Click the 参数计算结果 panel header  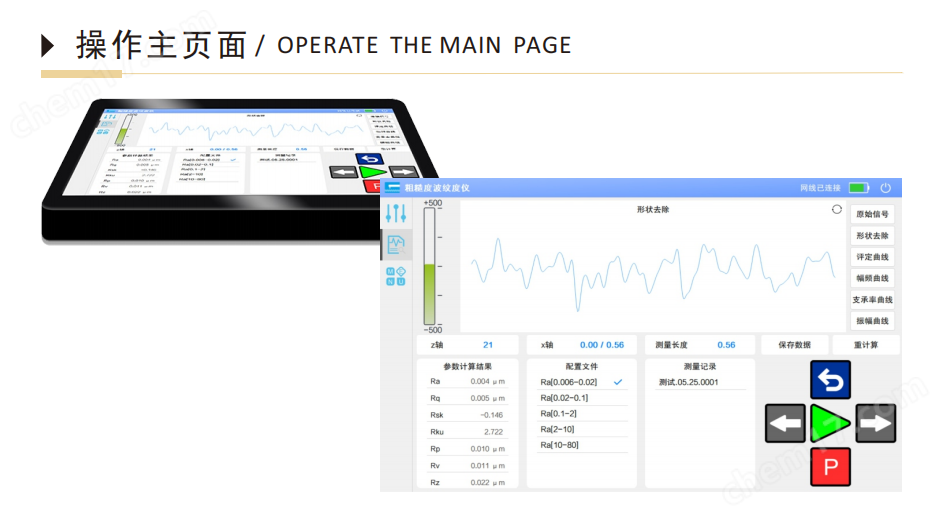tap(468, 367)
